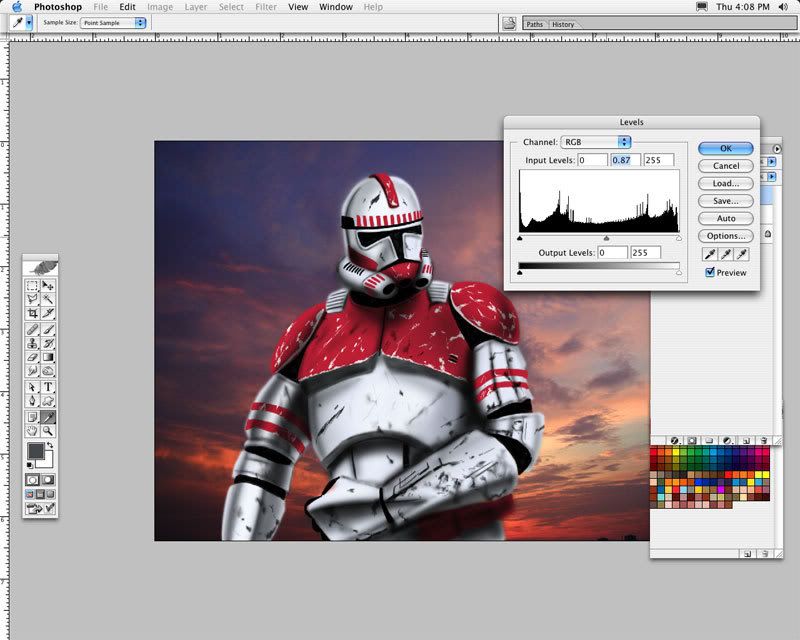This screenshot has height=640, width=800.
Task: Reset to default foreground and background colors
Action: 30,465
